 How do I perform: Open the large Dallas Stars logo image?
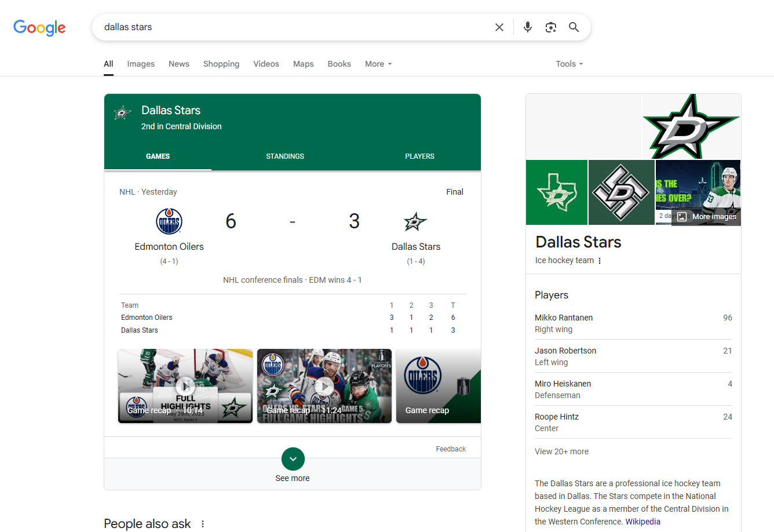(691, 126)
